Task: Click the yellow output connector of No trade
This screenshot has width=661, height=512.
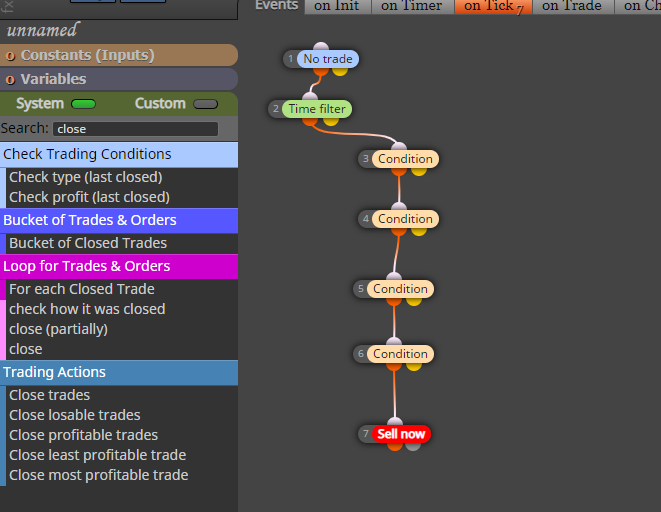Action: (340, 72)
